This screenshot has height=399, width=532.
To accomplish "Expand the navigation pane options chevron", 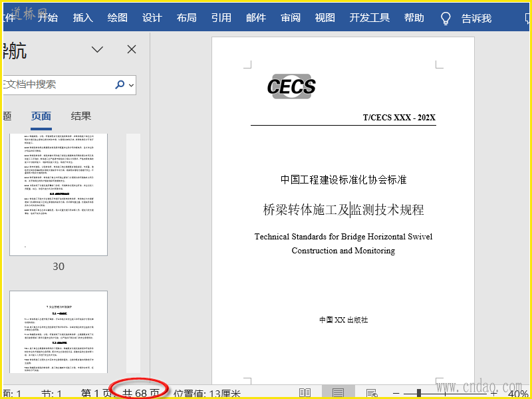I will 97,50.
